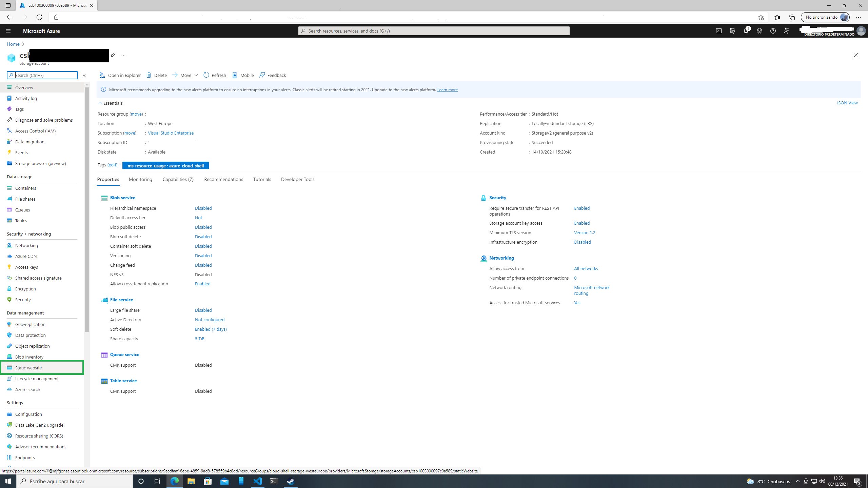This screenshot has height=488, width=868.
Task: Switch to the Monitoring tab
Action: [140, 179]
